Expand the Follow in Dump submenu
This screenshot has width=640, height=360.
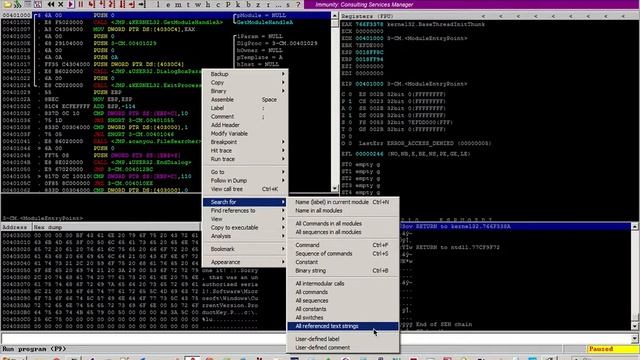[246, 180]
